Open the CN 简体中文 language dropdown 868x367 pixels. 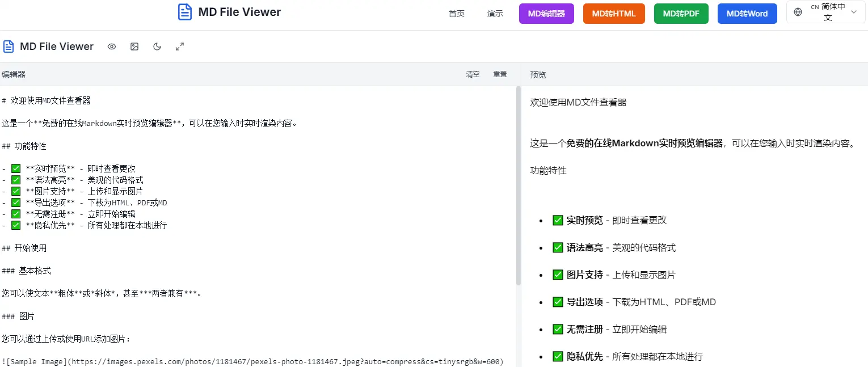point(825,12)
